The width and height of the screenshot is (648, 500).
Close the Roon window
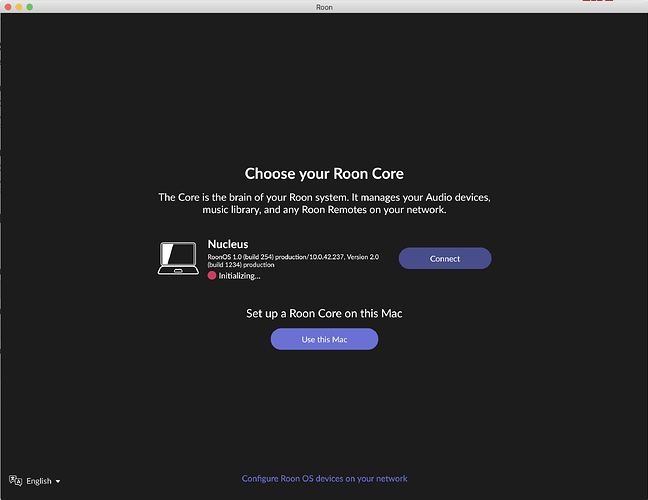click(x=8, y=7)
